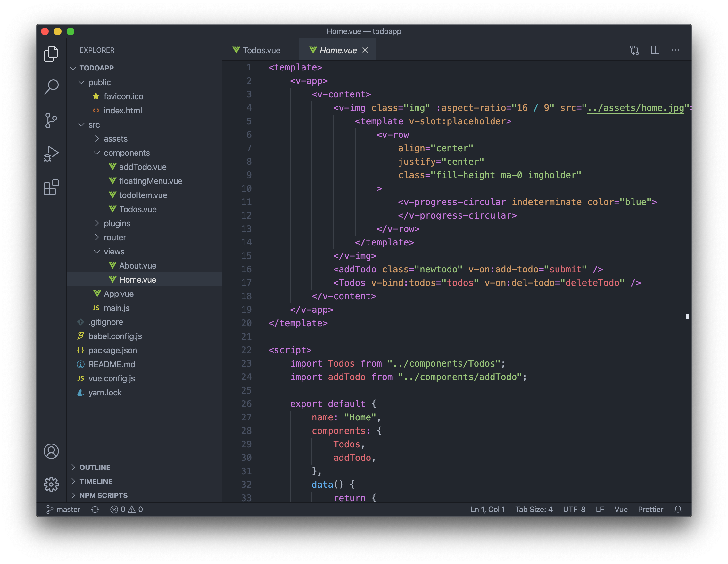Place cursor on the export default line
This screenshot has height=564, width=728.
pyautogui.click(x=333, y=404)
